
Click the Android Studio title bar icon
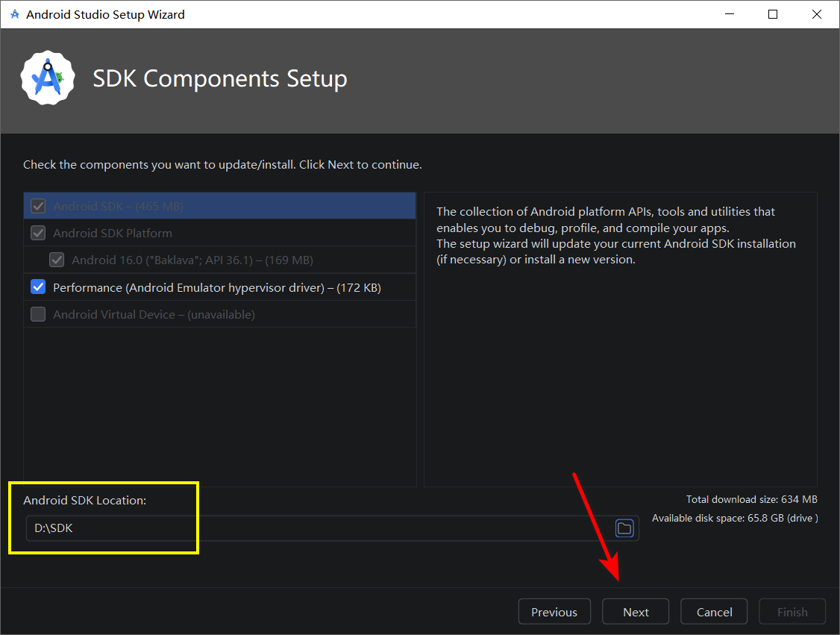(x=14, y=14)
